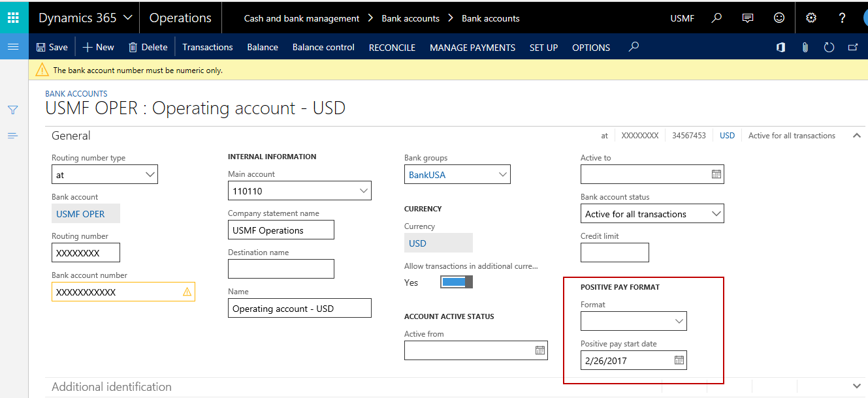This screenshot has height=398, width=868.
Task: Click the search magnifier in top bar
Action: pyautogui.click(x=716, y=18)
